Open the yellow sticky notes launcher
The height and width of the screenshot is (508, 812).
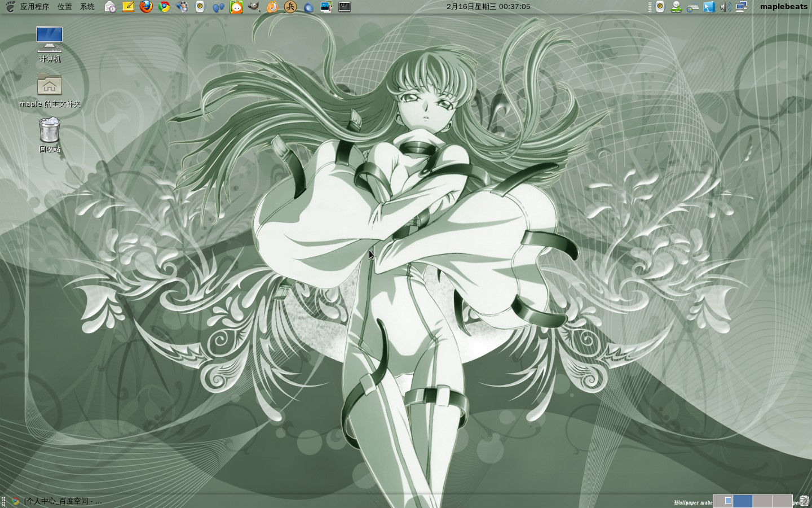coord(129,7)
